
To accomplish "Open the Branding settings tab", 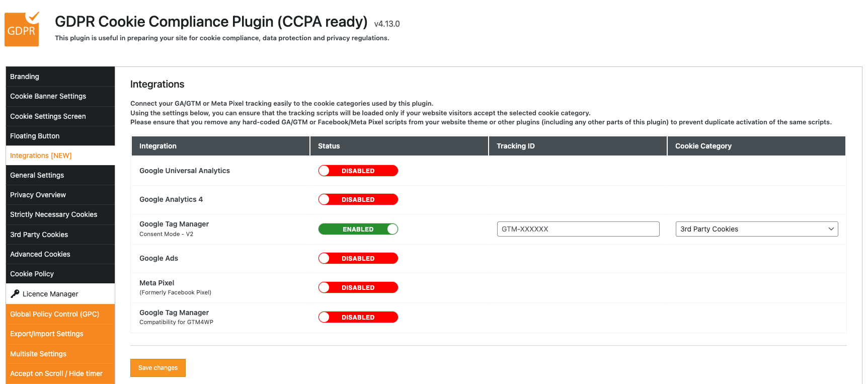I will (60, 76).
